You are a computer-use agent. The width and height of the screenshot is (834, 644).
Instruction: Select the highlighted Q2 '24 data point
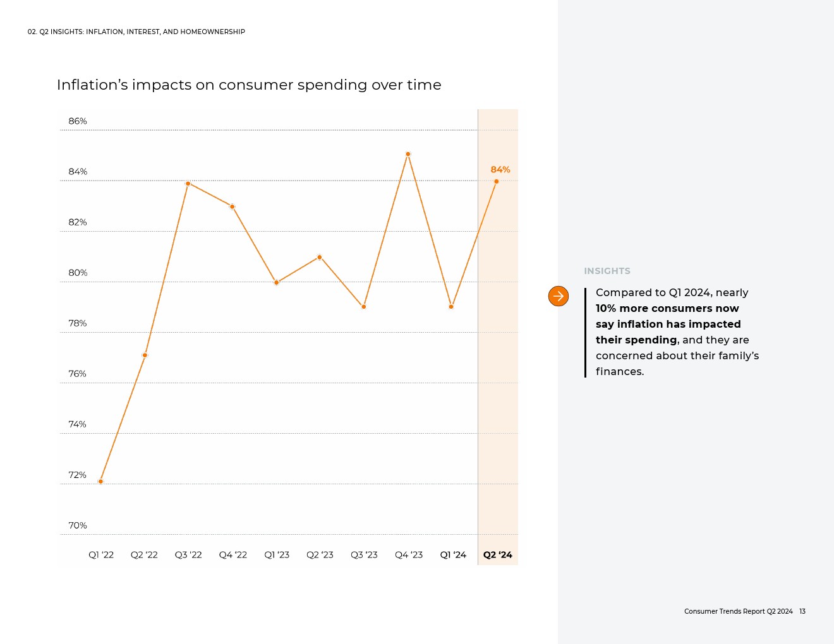pyautogui.click(x=496, y=182)
